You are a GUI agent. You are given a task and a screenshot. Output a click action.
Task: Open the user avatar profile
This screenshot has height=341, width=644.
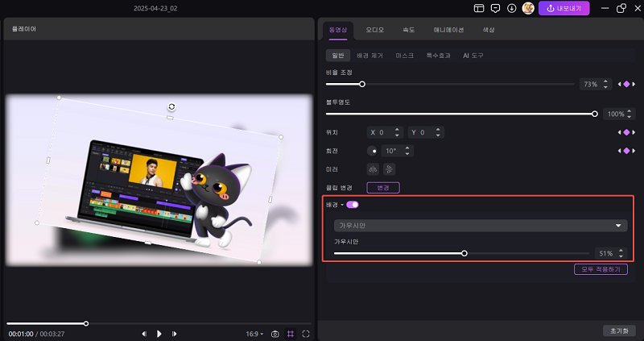pos(528,8)
